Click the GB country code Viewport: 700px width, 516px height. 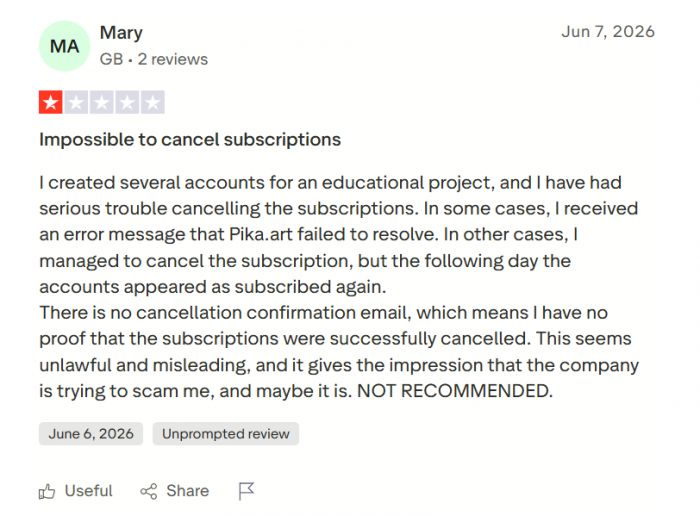(x=111, y=59)
